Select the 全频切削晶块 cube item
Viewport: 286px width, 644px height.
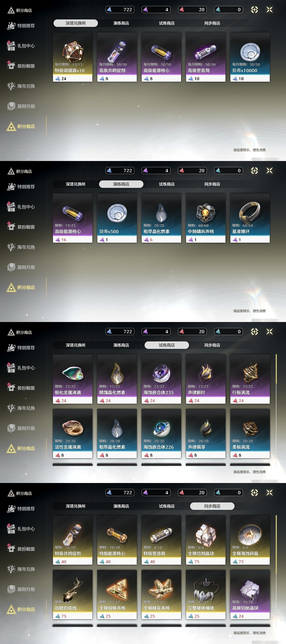point(206,540)
